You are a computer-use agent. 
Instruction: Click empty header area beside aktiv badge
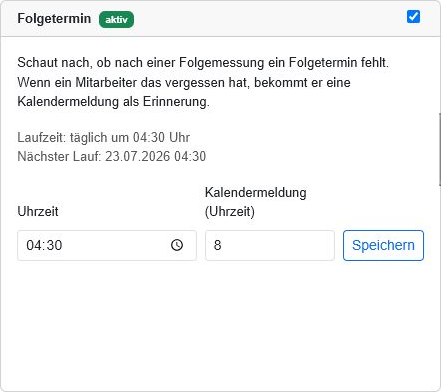[267, 19]
